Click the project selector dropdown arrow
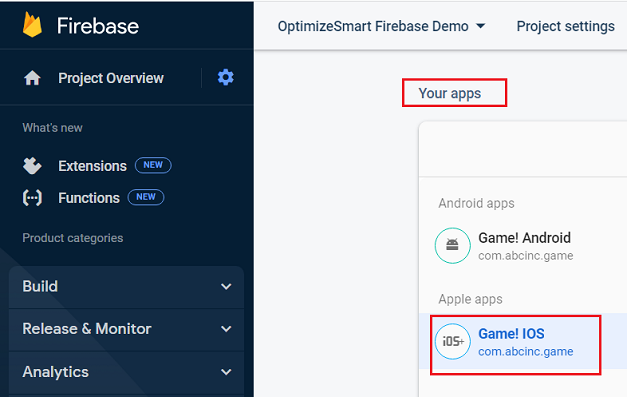 (481, 26)
